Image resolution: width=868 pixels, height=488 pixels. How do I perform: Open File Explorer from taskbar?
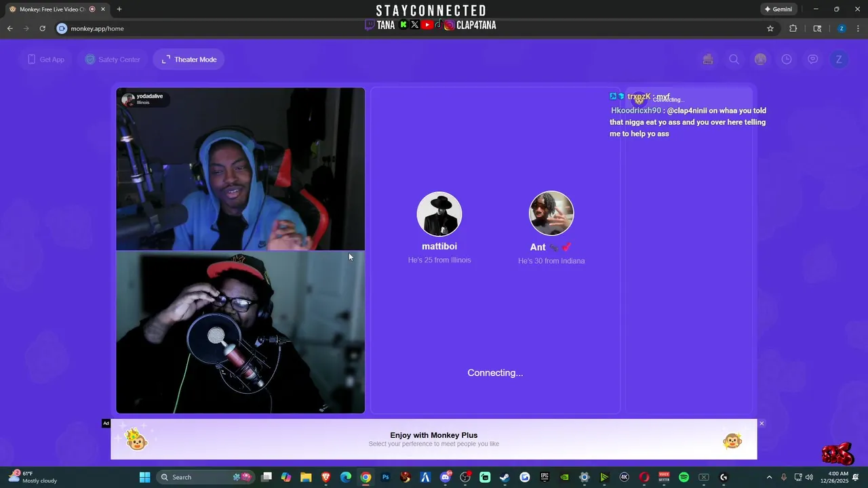pyautogui.click(x=306, y=477)
